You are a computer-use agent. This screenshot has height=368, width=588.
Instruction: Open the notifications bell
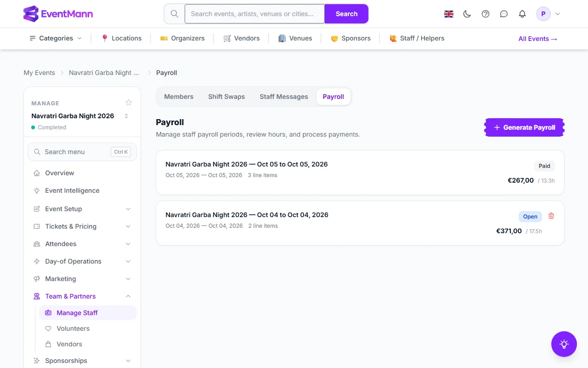pyautogui.click(x=522, y=14)
